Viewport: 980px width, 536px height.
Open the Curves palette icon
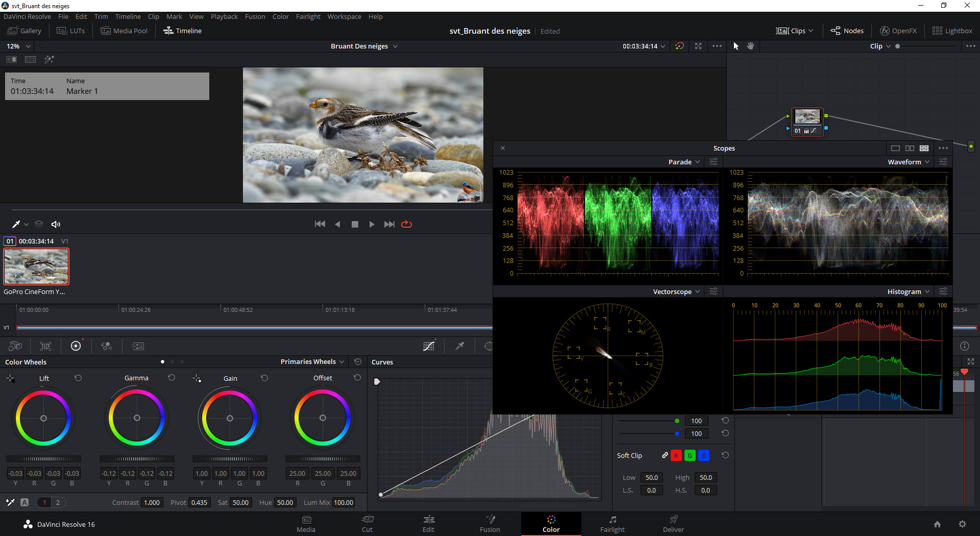coord(429,346)
